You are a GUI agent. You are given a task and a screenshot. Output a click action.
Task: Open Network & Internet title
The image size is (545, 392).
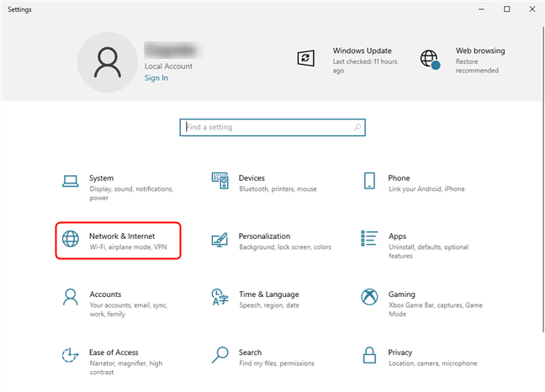[122, 236]
